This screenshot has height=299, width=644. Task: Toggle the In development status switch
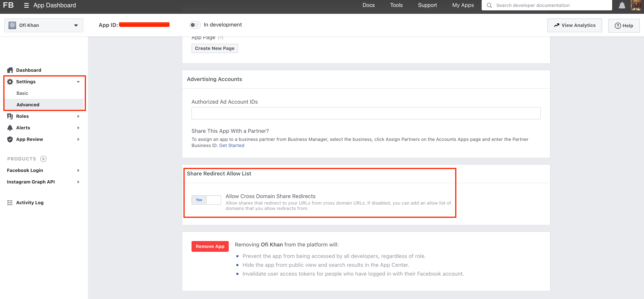pos(195,25)
